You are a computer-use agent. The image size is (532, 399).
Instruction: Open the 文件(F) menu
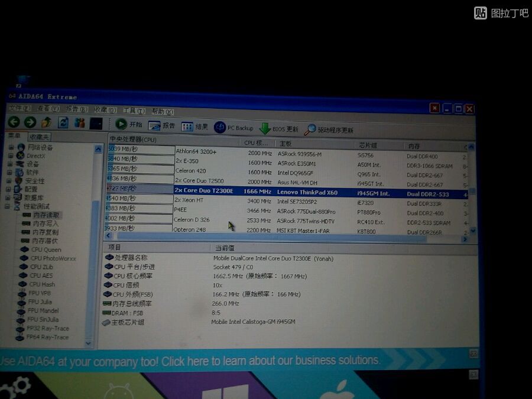click(20, 108)
